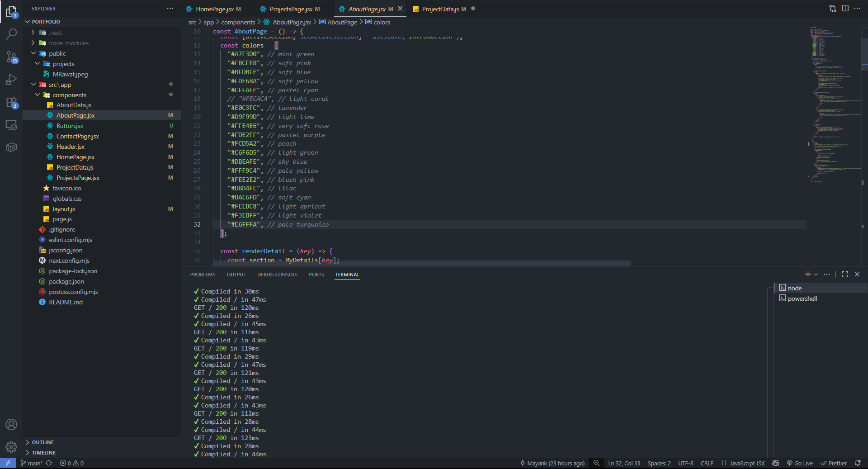Open the Manage settings gear
Screen dimensions: 868x469
coord(11,447)
